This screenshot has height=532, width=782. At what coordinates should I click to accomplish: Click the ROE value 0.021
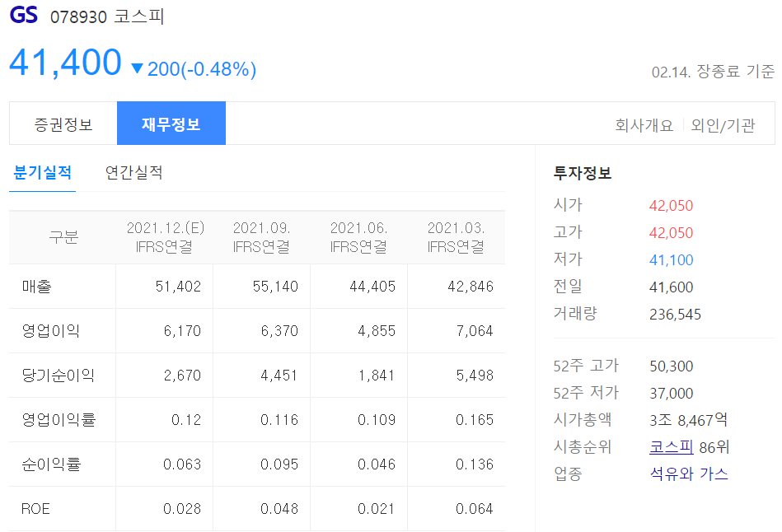(x=376, y=509)
